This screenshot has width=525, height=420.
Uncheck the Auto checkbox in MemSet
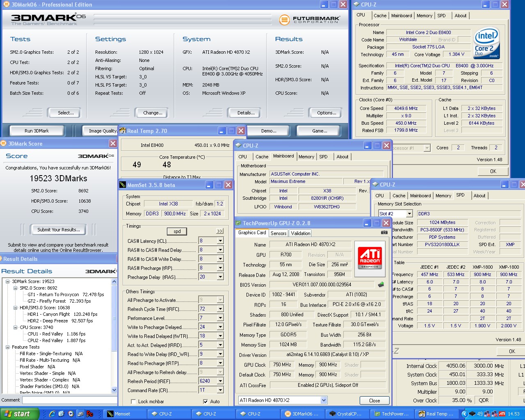point(205,402)
